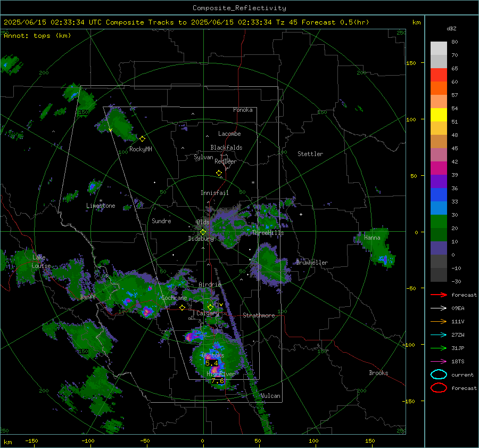
Task: Click the Innisfail label
Action: 214,193
